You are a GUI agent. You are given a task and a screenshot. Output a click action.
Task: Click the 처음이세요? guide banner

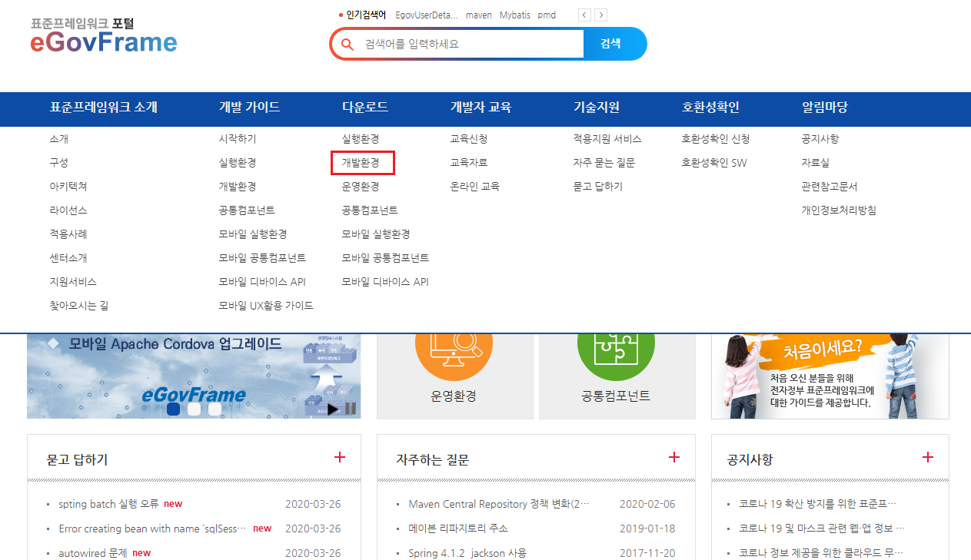pos(830,376)
